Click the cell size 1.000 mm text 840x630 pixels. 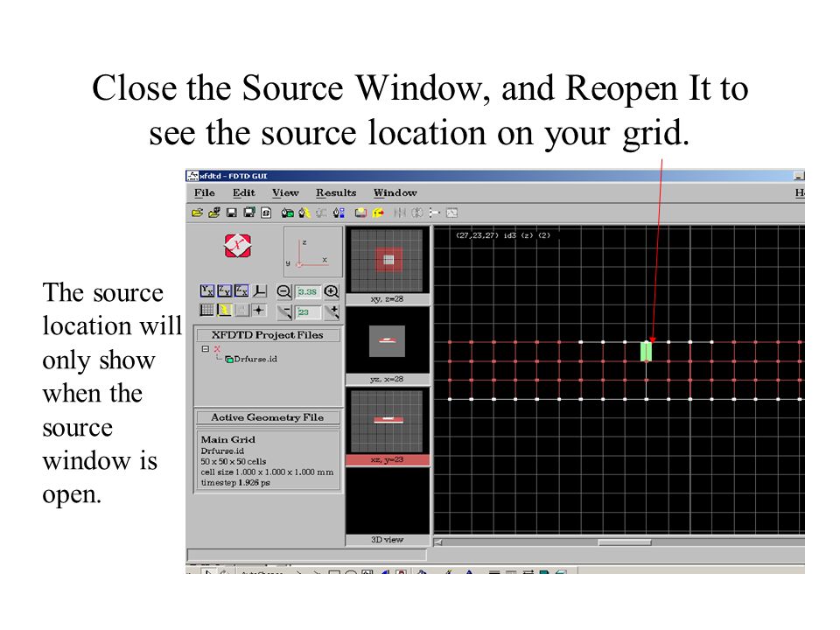pyautogui.click(x=268, y=472)
